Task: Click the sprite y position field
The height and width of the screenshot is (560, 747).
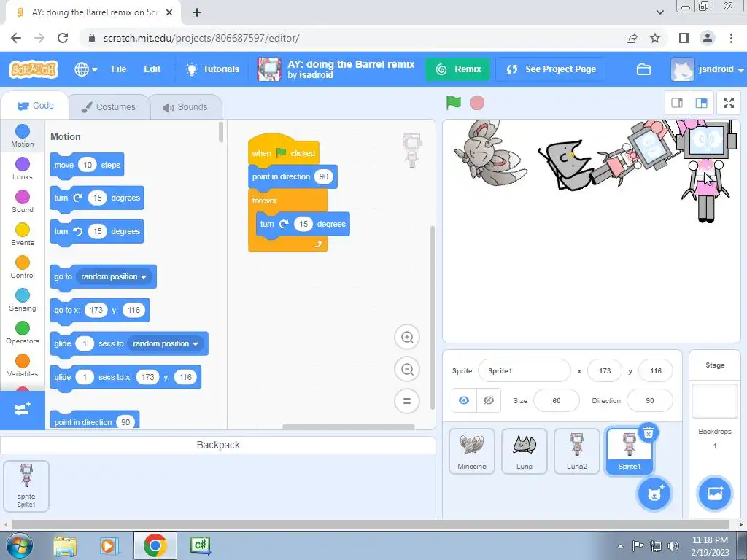Action: click(x=656, y=370)
